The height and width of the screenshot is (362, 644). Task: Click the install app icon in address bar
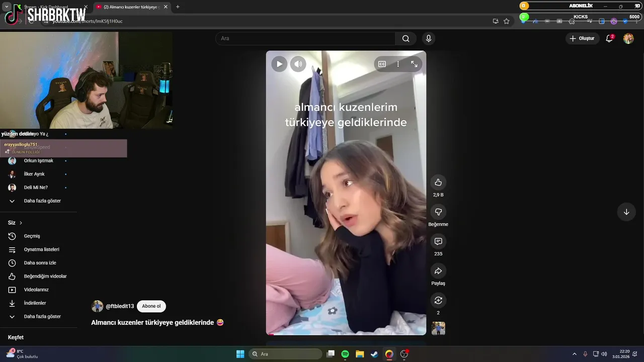coord(496,21)
